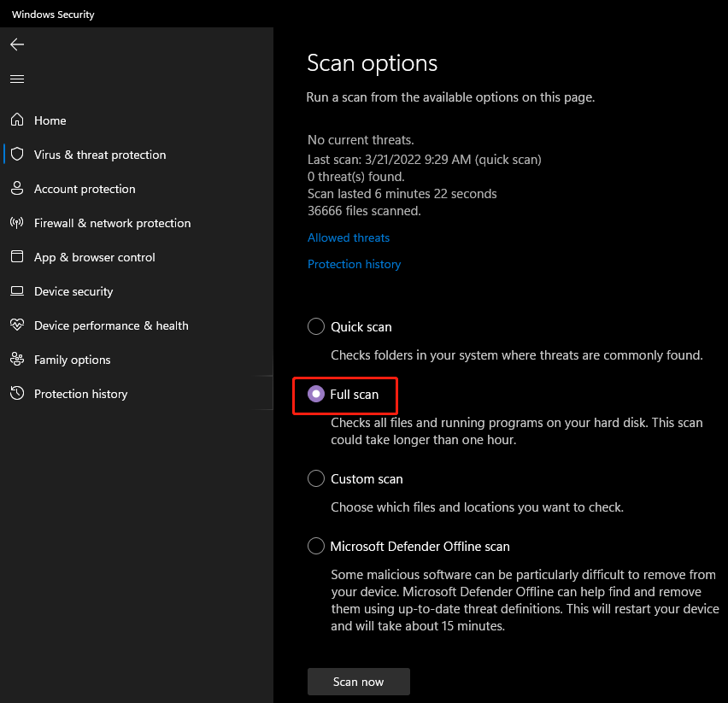728x703 pixels.
Task: Open the Protection history sidebar entry
Action: tap(80, 394)
